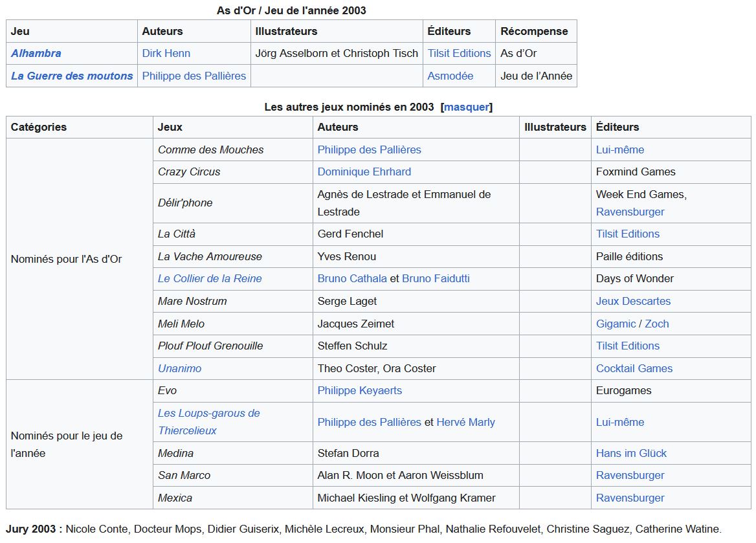Click the Days of Wonder publisher cell
Viewport: 756px width, 543px height.
pyautogui.click(x=671, y=279)
